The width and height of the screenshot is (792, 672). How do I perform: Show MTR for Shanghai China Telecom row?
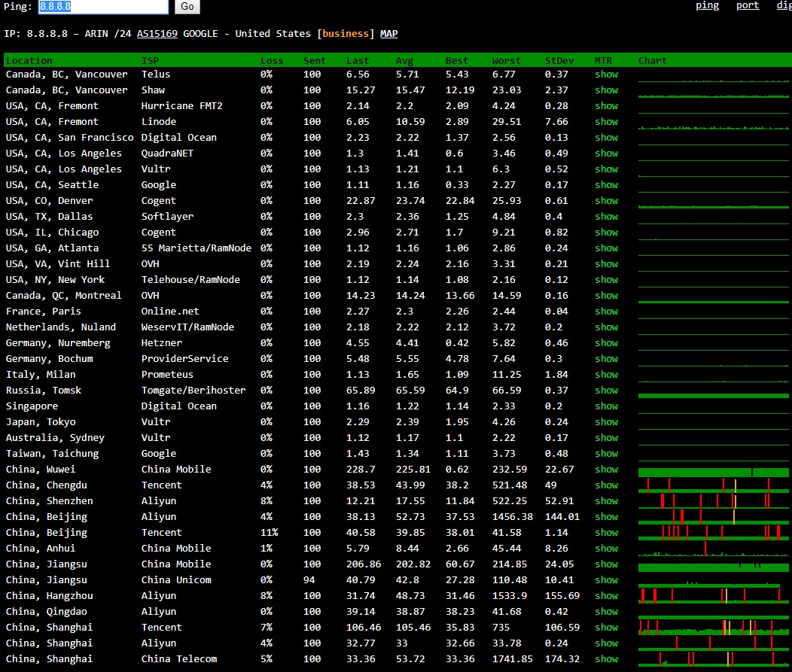click(x=606, y=659)
